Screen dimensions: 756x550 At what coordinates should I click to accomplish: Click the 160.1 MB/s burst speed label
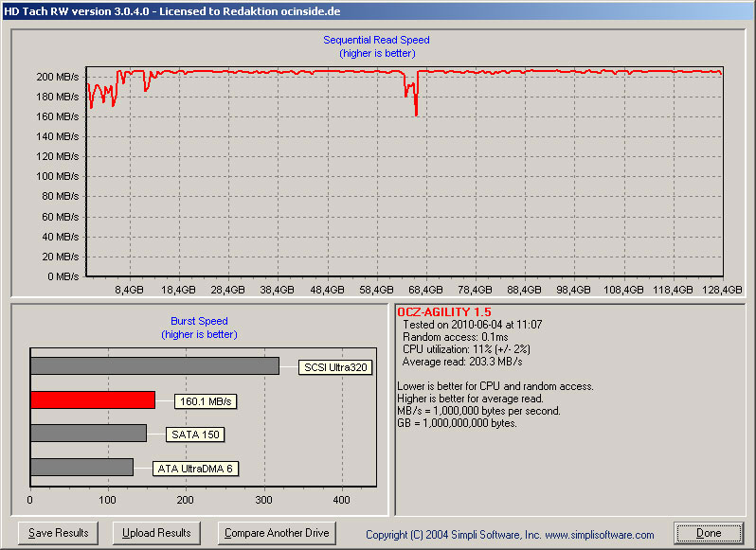click(x=206, y=401)
